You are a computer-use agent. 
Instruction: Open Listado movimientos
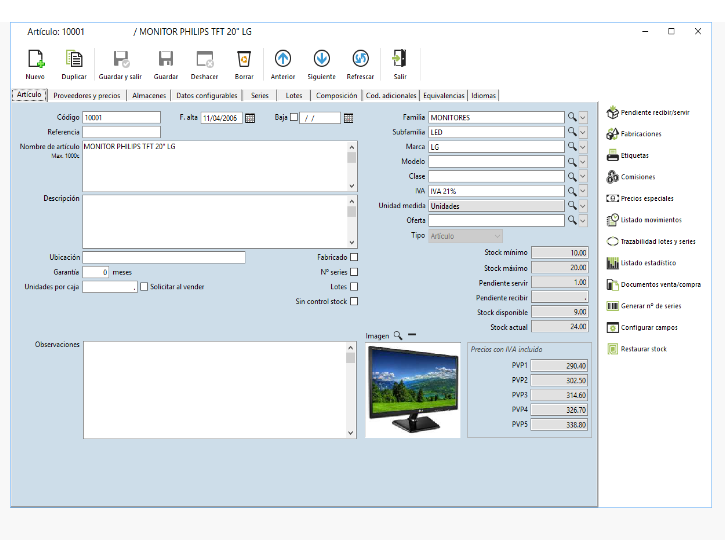(x=644, y=220)
